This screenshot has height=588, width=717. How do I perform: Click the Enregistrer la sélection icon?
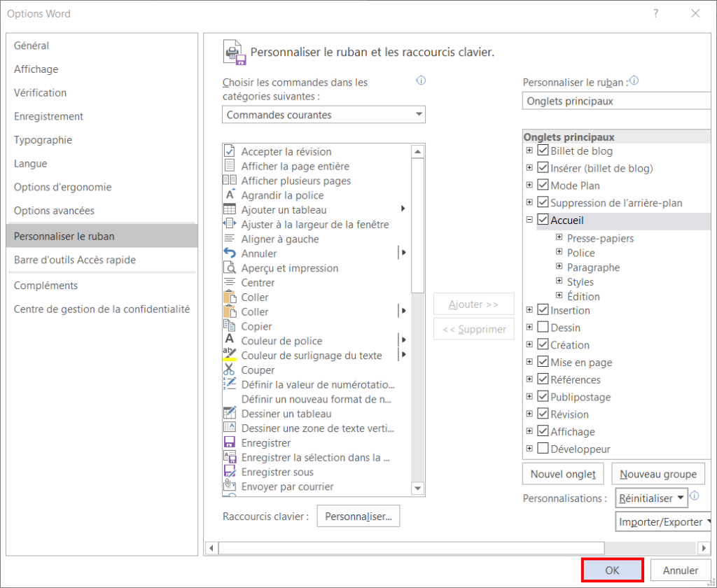(x=230, y=457)
